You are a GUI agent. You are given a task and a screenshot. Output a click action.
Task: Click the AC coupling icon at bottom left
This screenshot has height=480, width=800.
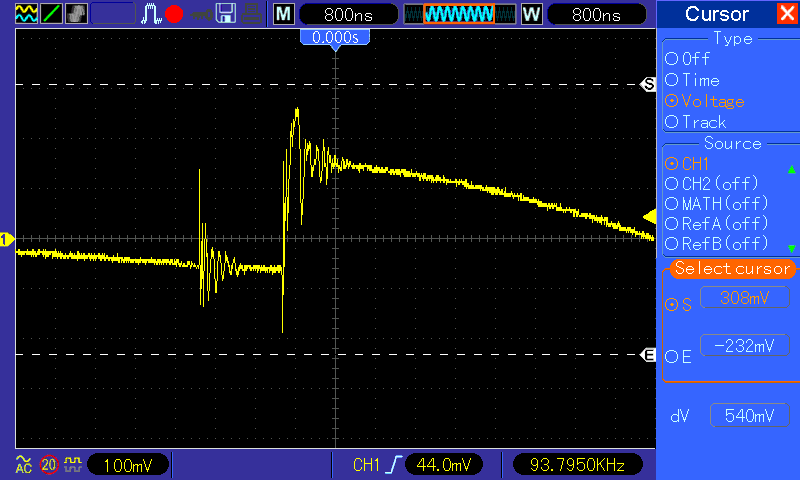pos(23,464)
